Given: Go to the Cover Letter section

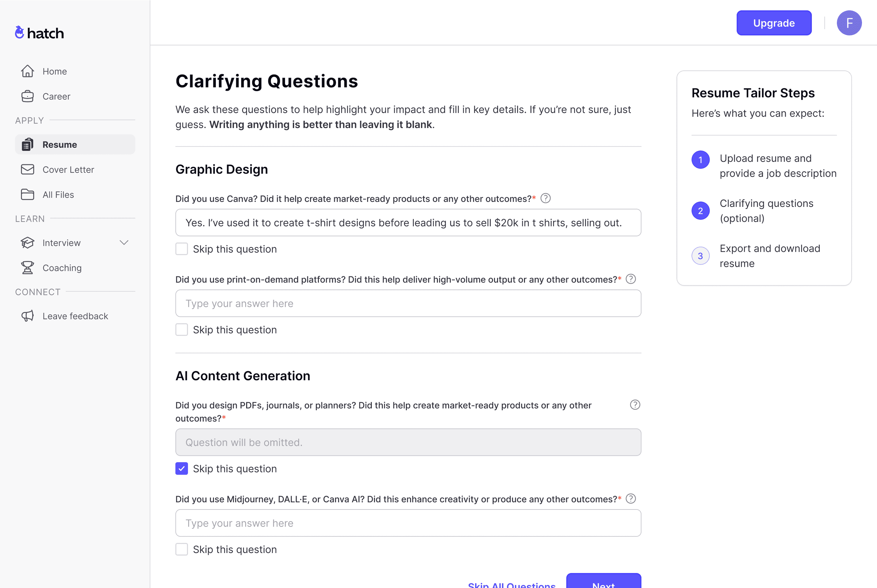Looking at the screenshot, I should pos(69,169).
